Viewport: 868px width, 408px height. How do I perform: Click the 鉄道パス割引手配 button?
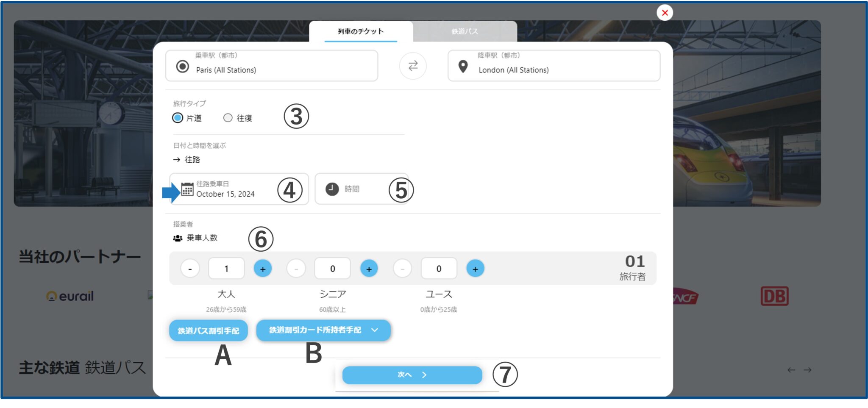(208, 330)
